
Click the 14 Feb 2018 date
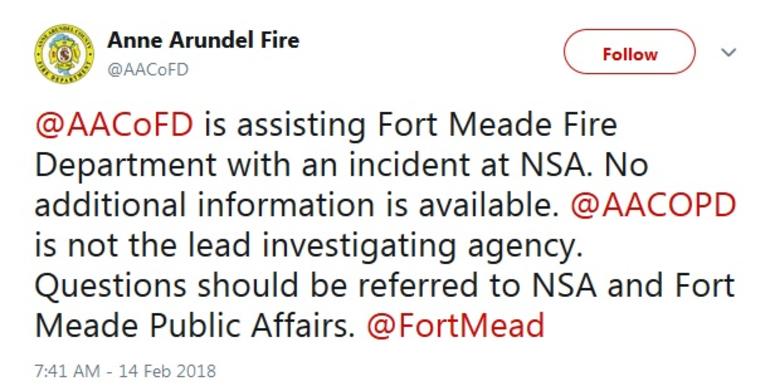pyautogui.click(x=165, y=371)
